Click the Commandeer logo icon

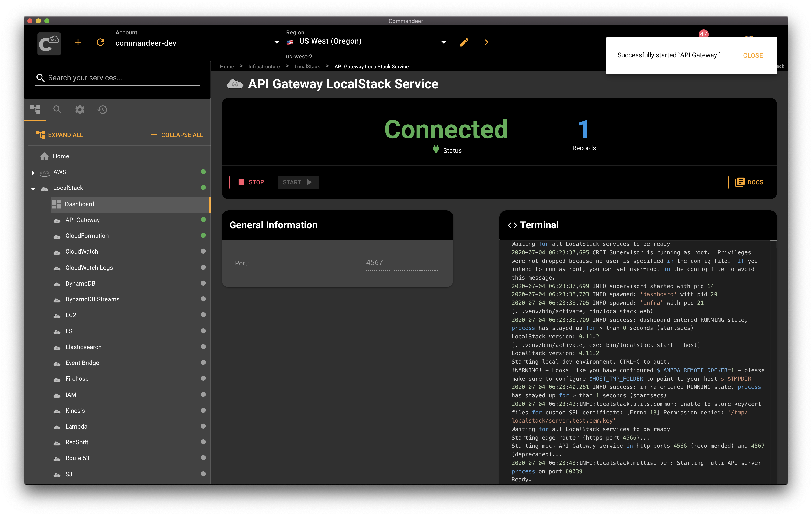pyautogui.click(x=49, y=44)
